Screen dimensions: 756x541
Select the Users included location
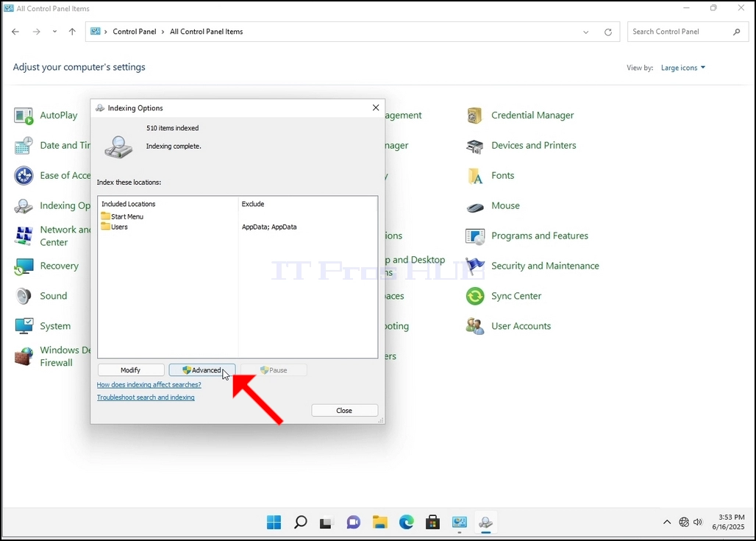pos(114,227)
